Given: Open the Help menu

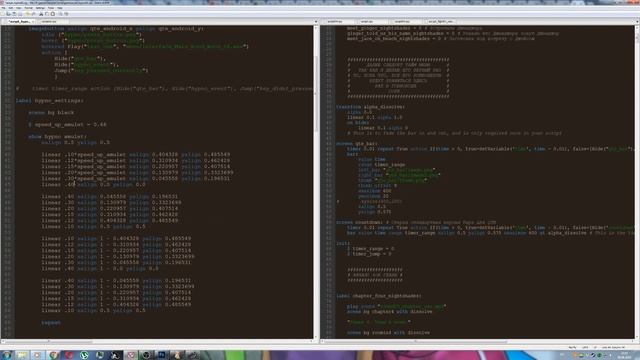Looking at the screenshot, I should pyautogui.click(x=60, y=8).
